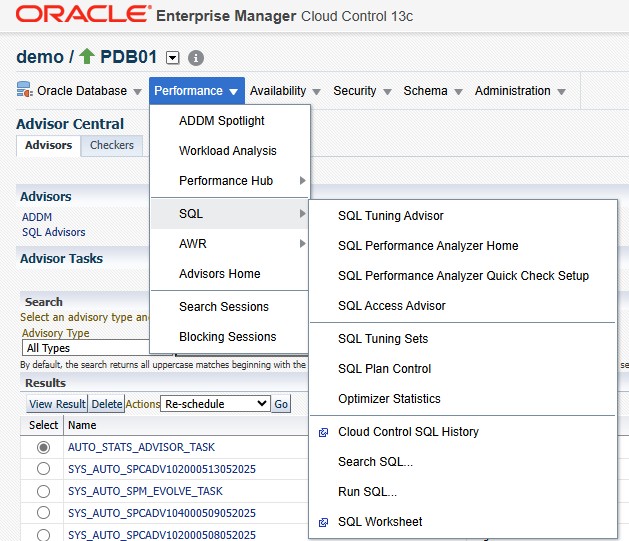Click the PDB01 target dropdown icon

click(x=172, y=58)
